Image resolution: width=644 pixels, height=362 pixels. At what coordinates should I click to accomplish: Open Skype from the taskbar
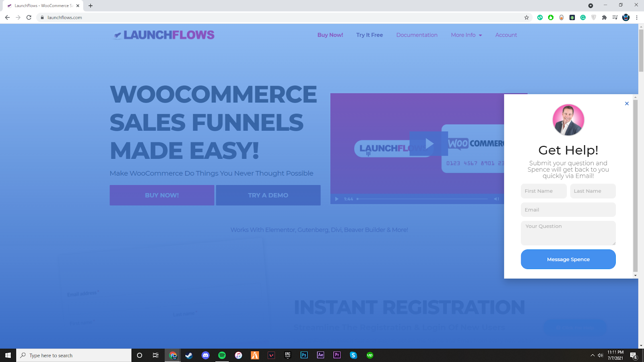tap(353, 355)
